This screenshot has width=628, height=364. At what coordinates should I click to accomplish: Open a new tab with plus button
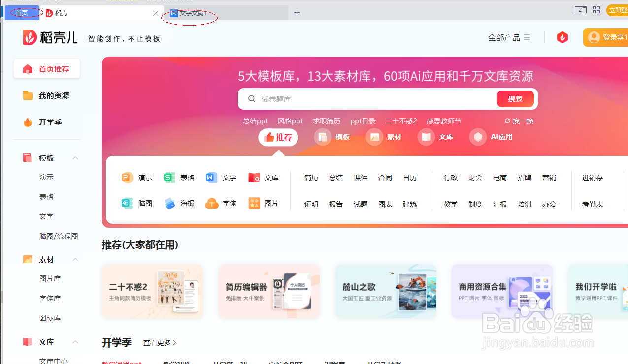(297, 13)
